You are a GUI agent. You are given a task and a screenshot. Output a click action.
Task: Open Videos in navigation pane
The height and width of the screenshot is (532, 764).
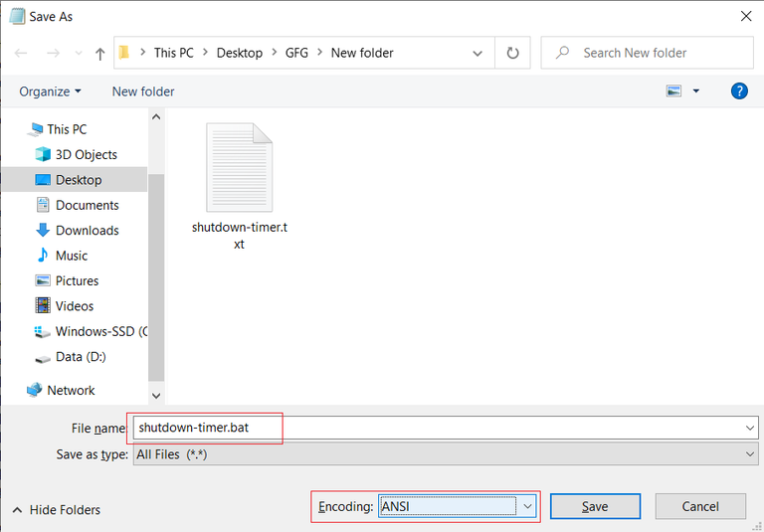[x=74, y=306]
